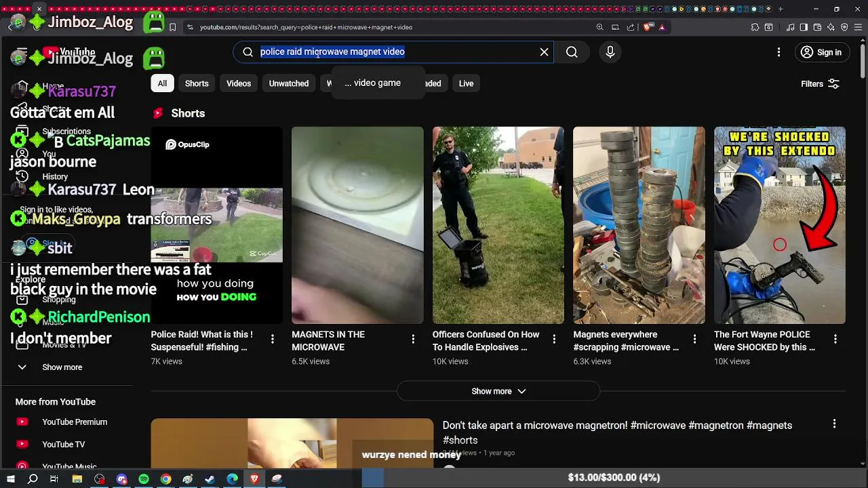
Task: Click the page scrollbar down arrow
Action: click(863, 464)
